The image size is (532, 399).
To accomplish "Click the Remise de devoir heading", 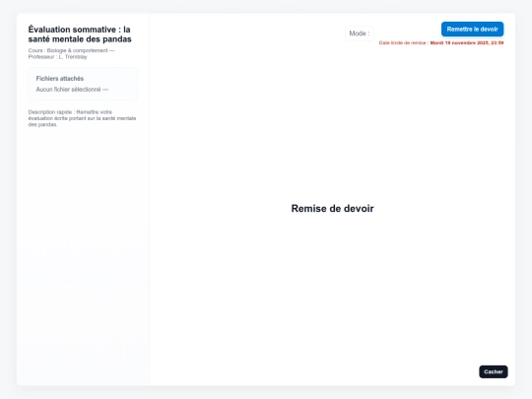I will click(x=333, y=208).
